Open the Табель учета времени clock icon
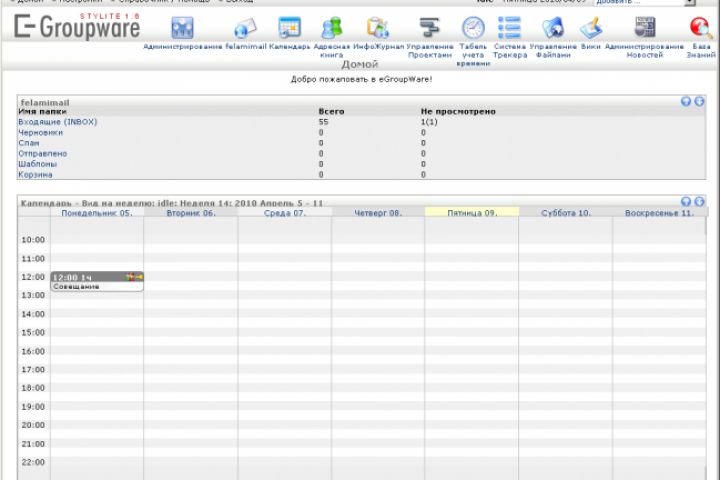The image size is (720, 480). (x=473, y=28)
